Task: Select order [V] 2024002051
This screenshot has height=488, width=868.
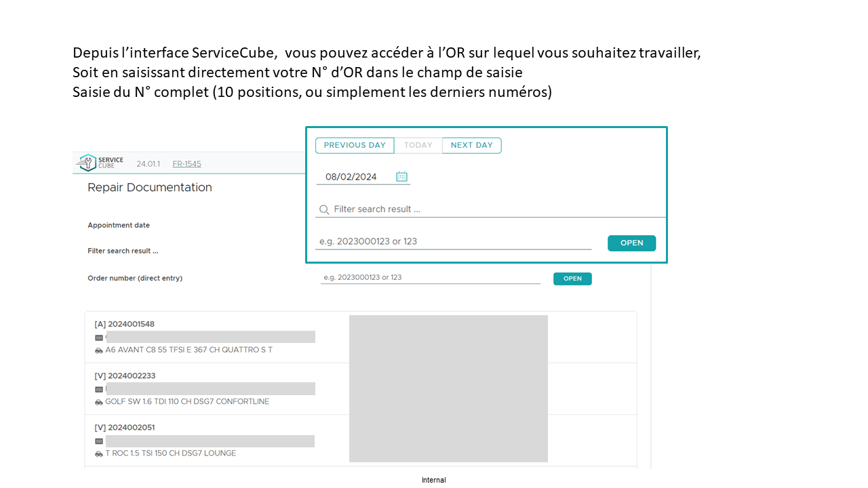Action: [125, 428]
